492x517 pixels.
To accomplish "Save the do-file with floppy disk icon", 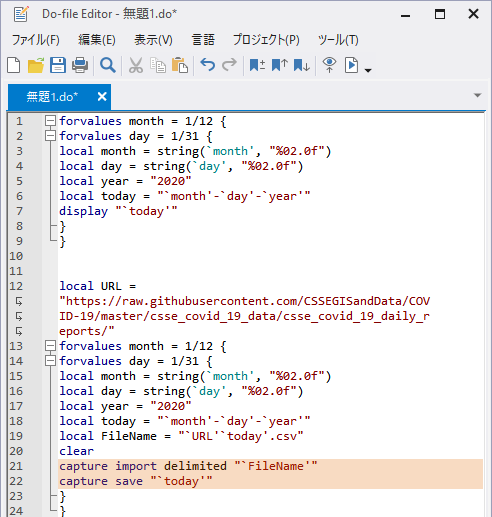I will point(58,65).
